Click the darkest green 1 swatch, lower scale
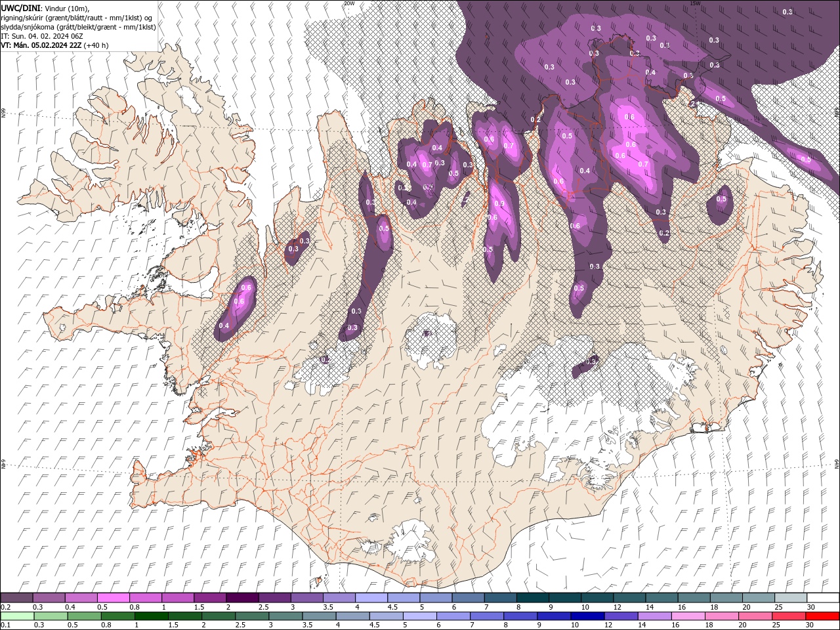This screenshot has width=840, height=630. 151,616
